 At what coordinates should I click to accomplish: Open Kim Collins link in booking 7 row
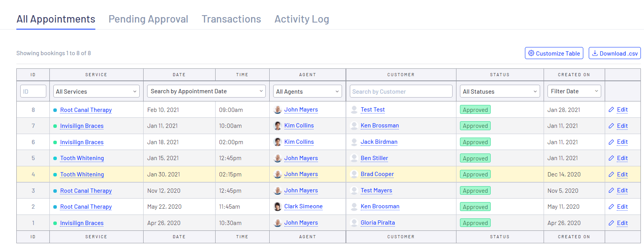click(299, 126)
